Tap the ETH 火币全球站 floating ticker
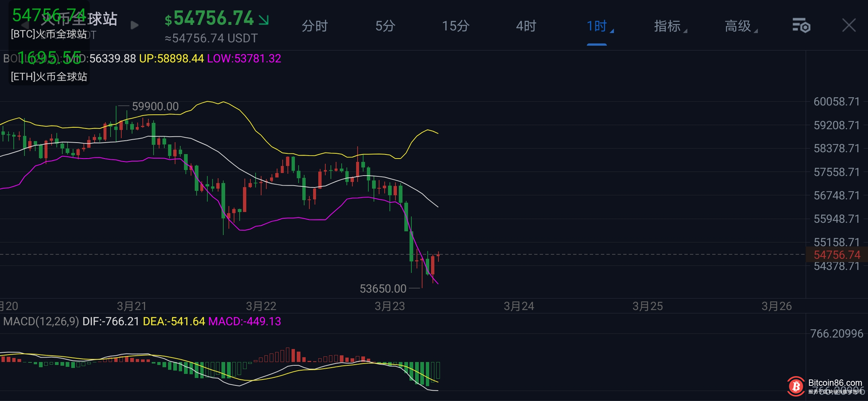The width and height of the screenshot is (868, 401). pyautogui.click(x=49, y=67)
